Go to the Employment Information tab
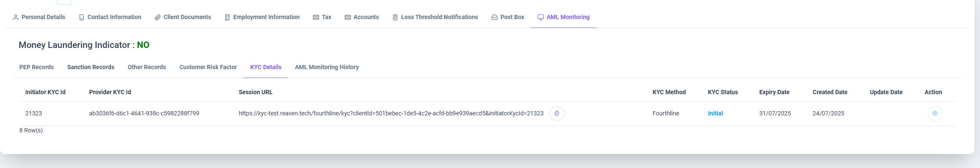 [262, 17]
